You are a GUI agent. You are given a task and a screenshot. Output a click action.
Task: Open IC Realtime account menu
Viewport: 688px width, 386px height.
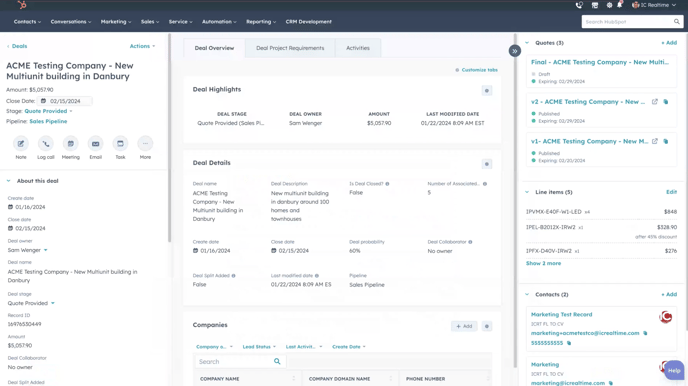point(654,5)
